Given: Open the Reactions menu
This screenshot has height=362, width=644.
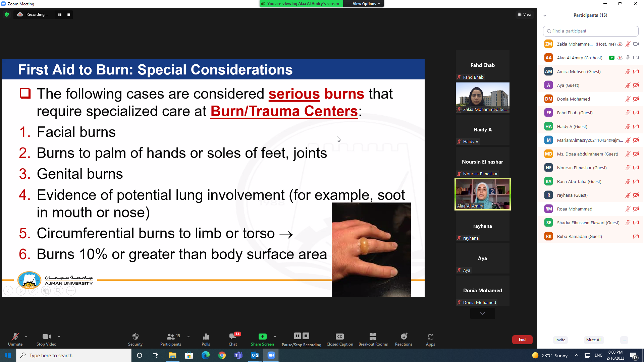Looking at the screenshot, I should 404,339.
